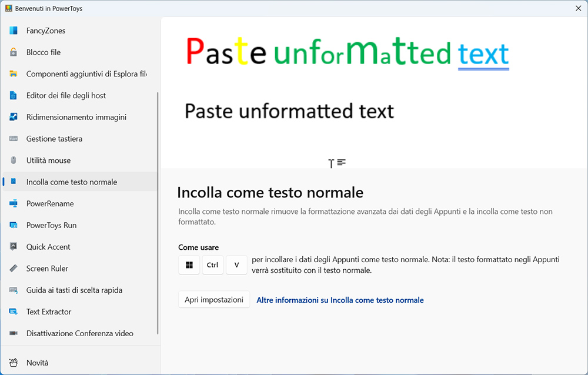Click the Gestione tastiera keyboard icon
The image size is (588, 375).
14,139
